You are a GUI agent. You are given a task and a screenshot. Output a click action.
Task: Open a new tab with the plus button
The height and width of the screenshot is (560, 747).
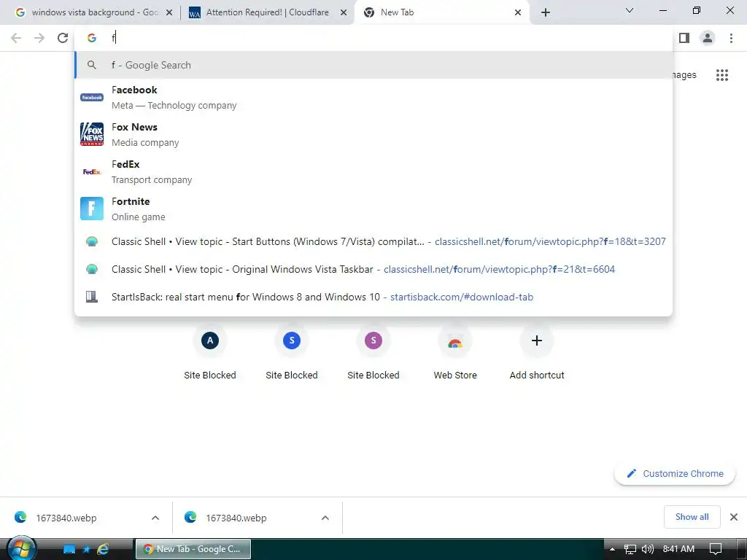[x=546, y=12]
